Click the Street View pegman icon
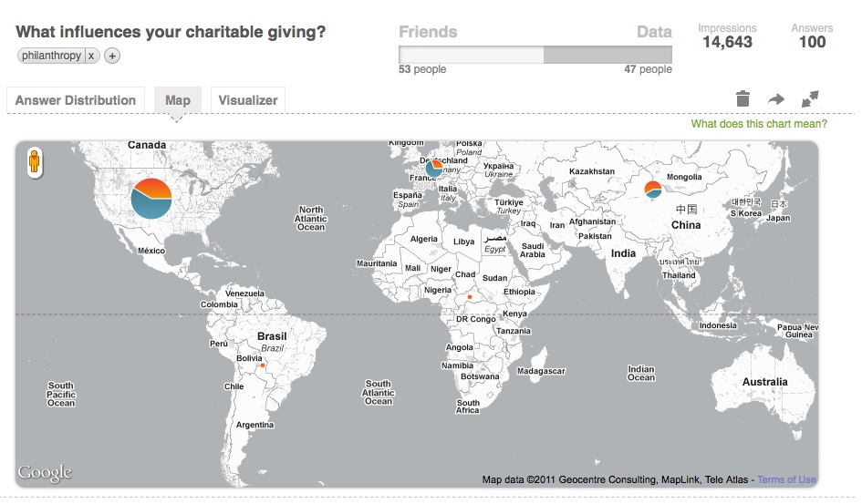Viewport: 862px width, 504px height. point(35,162)
